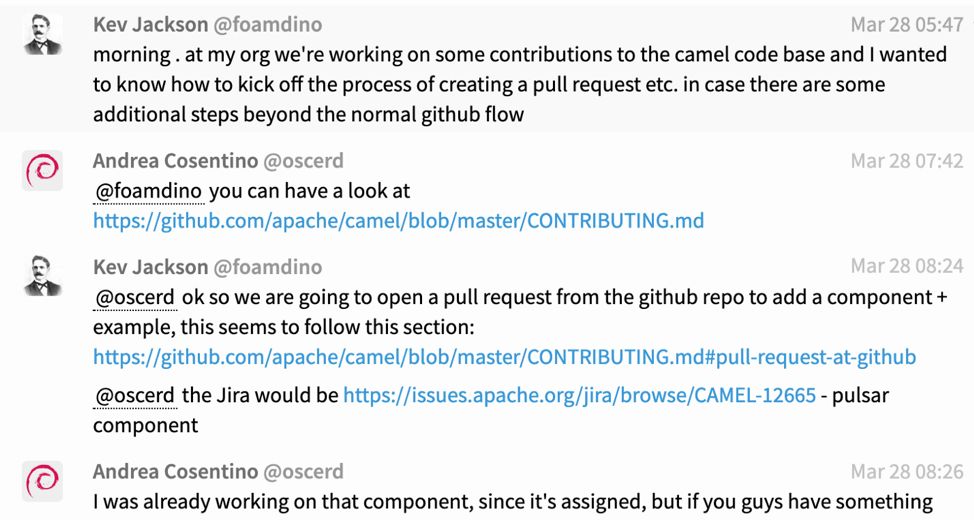974x520 pixels.
Task: Open the Mar 28 08:24 timestamp permalink
Action: (x=906, y=267)
